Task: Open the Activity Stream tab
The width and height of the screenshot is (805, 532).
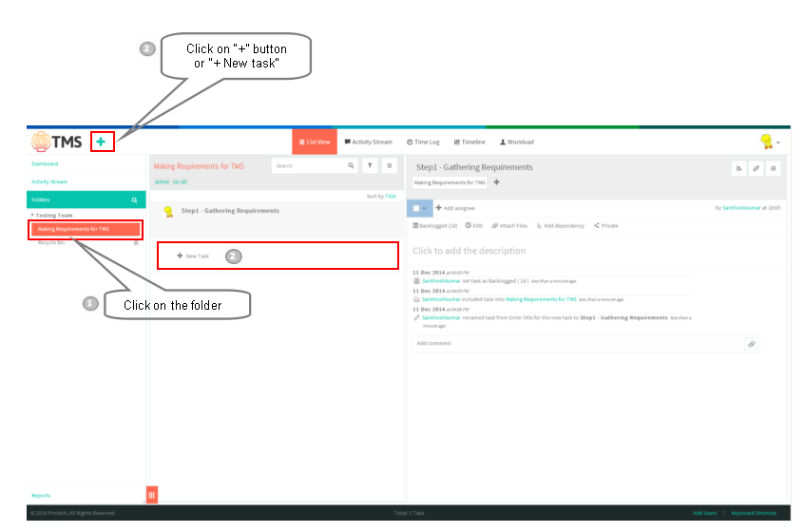Action: [368, 142]
